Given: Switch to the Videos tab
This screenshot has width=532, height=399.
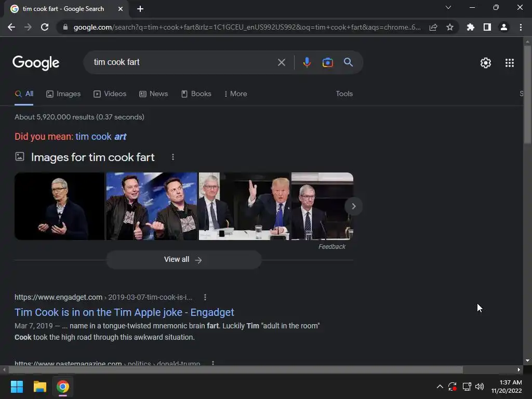Looking at the screenshot, I should coord(110,94).
